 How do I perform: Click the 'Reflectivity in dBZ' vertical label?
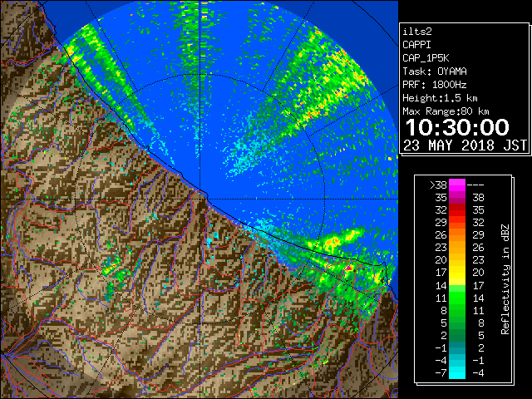[505, 279]
